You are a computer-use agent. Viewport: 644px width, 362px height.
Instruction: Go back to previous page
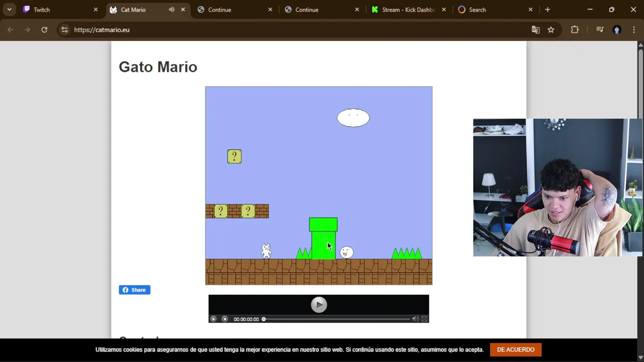(10, 30)
